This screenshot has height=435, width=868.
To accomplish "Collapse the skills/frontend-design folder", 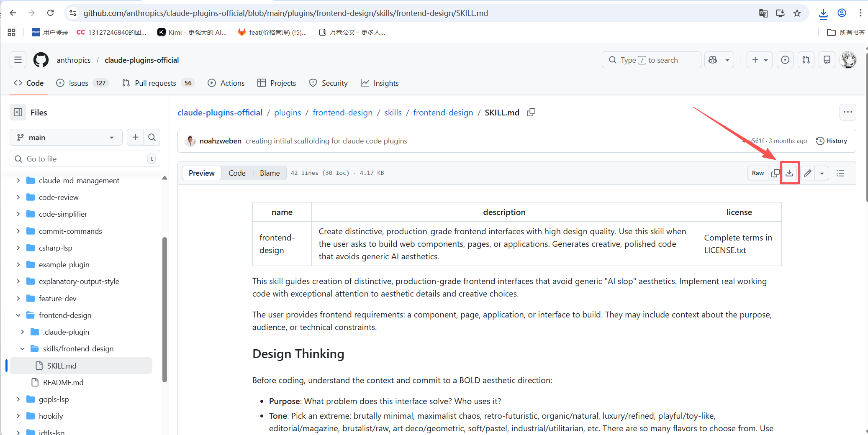I will click(22, 348).
